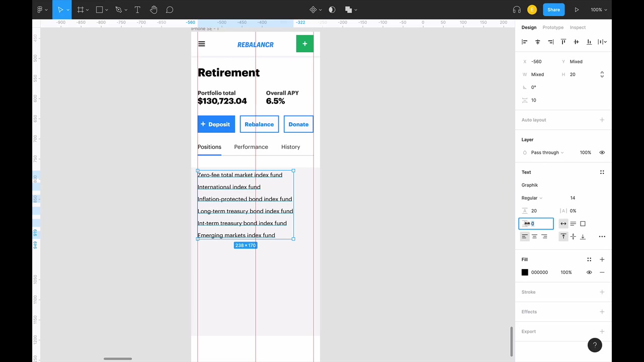Image resolution: width=644 pixels, height=362 pixels.
Task: Click the Present play icon
Action: click(577, 10)
